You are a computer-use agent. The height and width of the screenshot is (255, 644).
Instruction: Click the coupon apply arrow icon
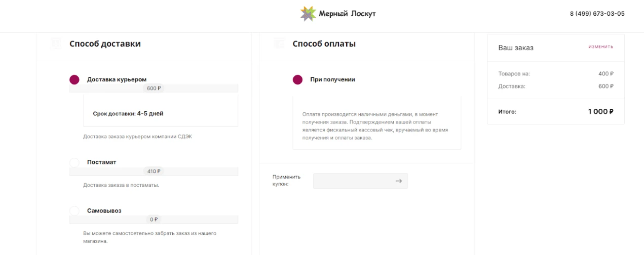pos(399,181)
